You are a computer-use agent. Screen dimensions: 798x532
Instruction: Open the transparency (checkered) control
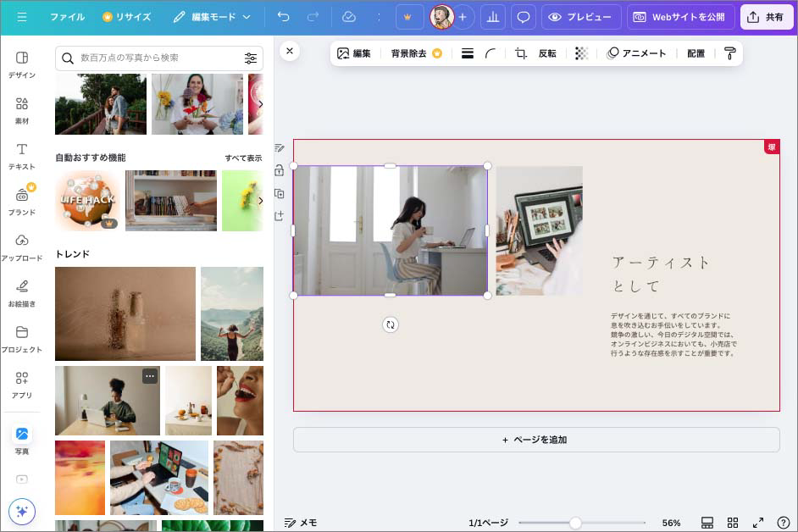tap(581, 53)
